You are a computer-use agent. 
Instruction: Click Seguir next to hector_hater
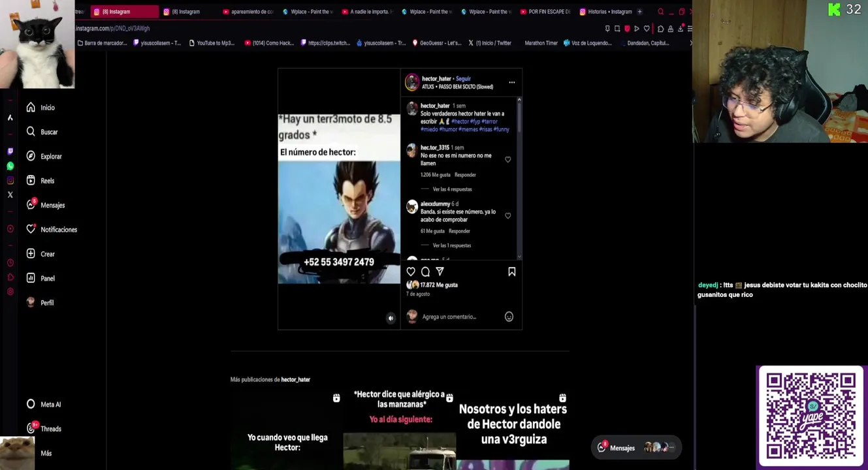(x=463, y=79)
